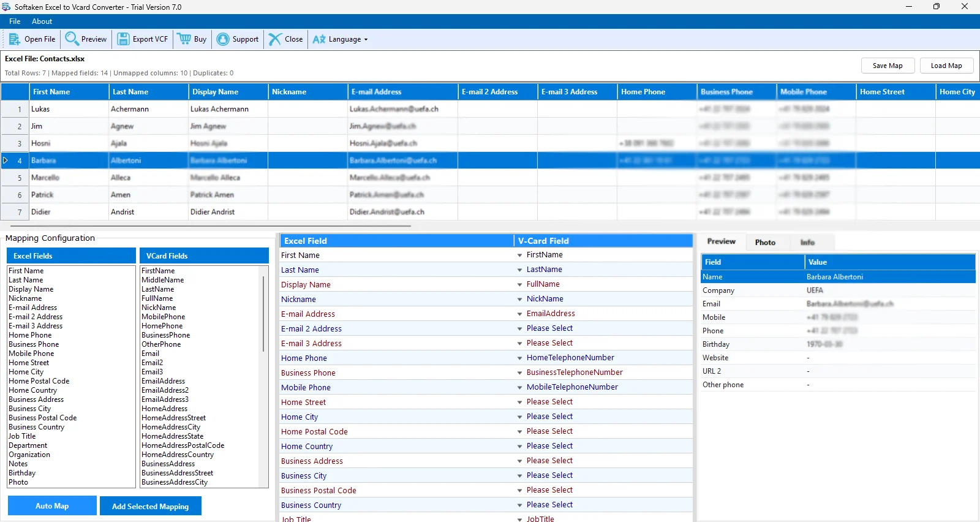Click the Birthday row in preview table
Viewport: 980px width, 522px height.
pyautogui.click(x=838, y=344)
